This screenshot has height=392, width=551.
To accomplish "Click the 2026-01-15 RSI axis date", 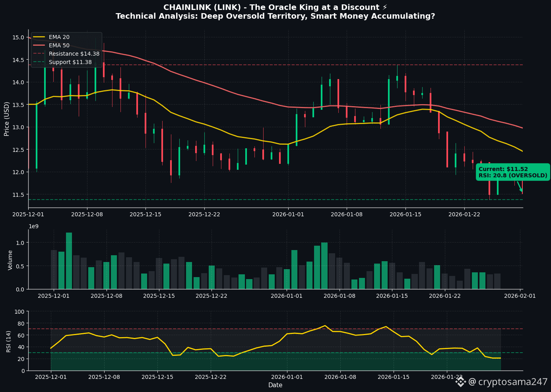I will click(x=394, y=377).
